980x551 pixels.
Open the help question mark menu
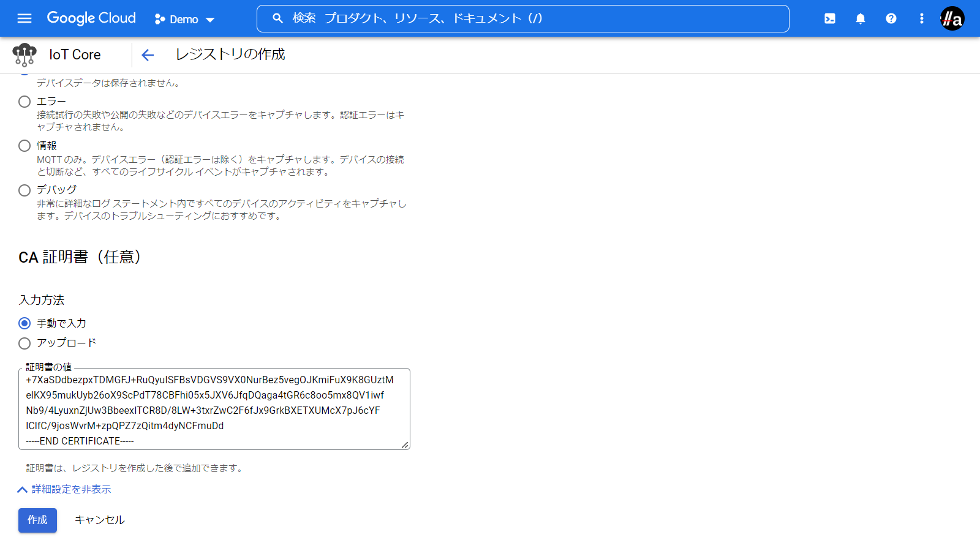(891, 18)
